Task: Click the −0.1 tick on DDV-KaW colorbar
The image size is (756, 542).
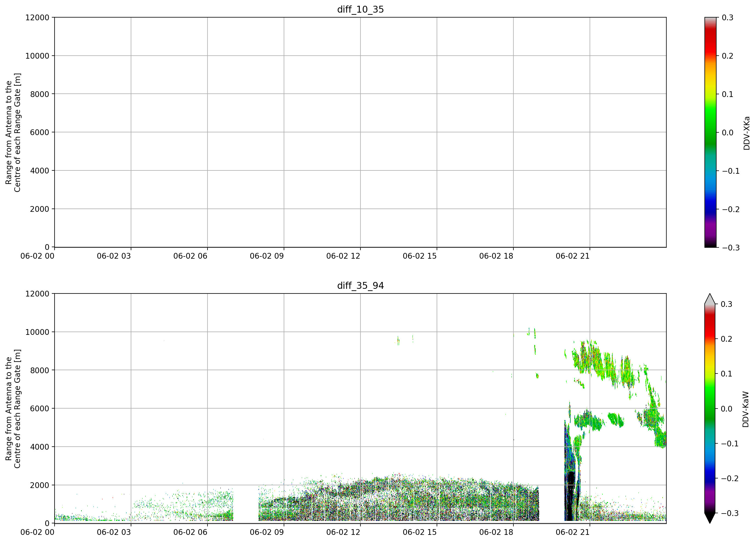Action: 730,443
